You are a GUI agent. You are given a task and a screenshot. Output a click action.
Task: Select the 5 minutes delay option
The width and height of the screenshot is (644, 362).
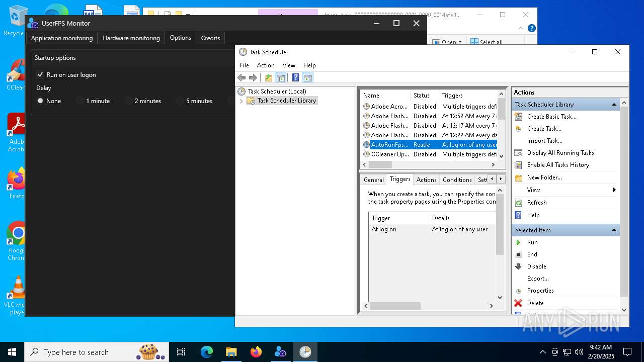[180, 101]
